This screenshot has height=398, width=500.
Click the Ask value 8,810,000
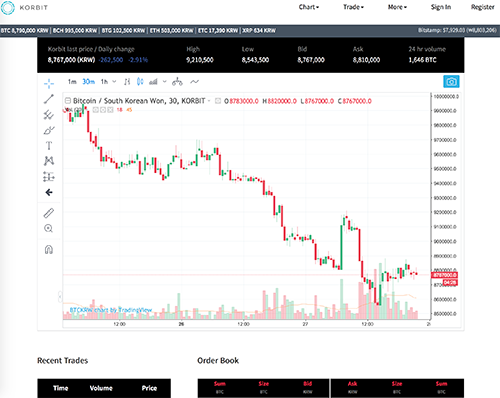point(366,60)
